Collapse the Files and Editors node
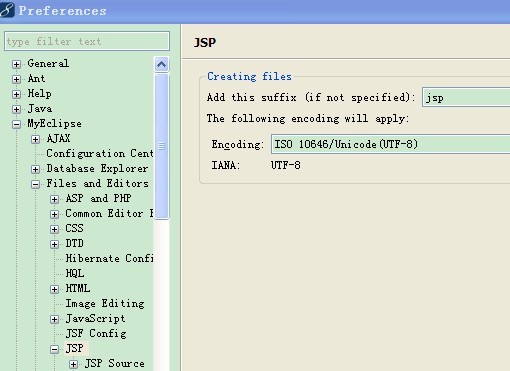Screen dimensions: 510x371 [35, 184]
